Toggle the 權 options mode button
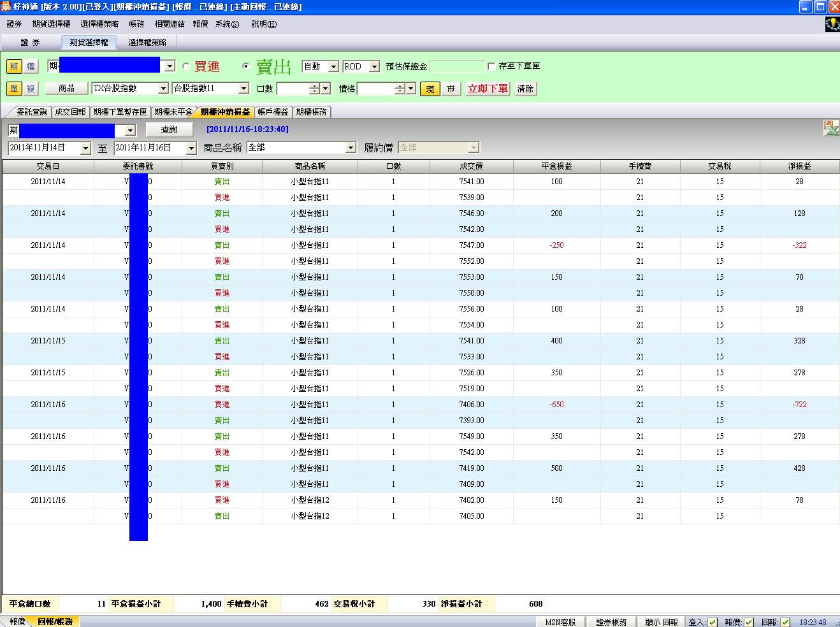This screenshot has width=840, height=627. (31, 66)
